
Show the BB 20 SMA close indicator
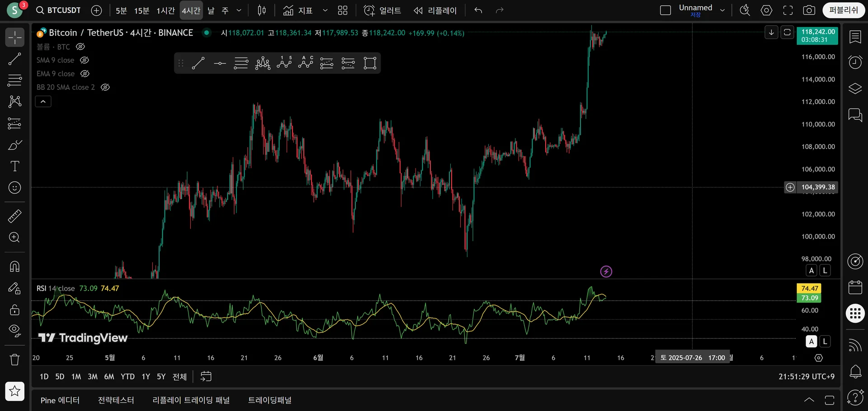point(105,87)
